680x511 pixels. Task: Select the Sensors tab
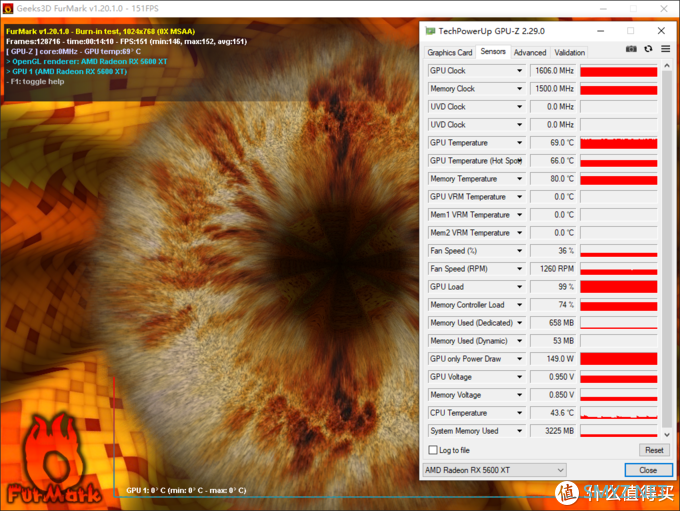(x=493, y=52)
